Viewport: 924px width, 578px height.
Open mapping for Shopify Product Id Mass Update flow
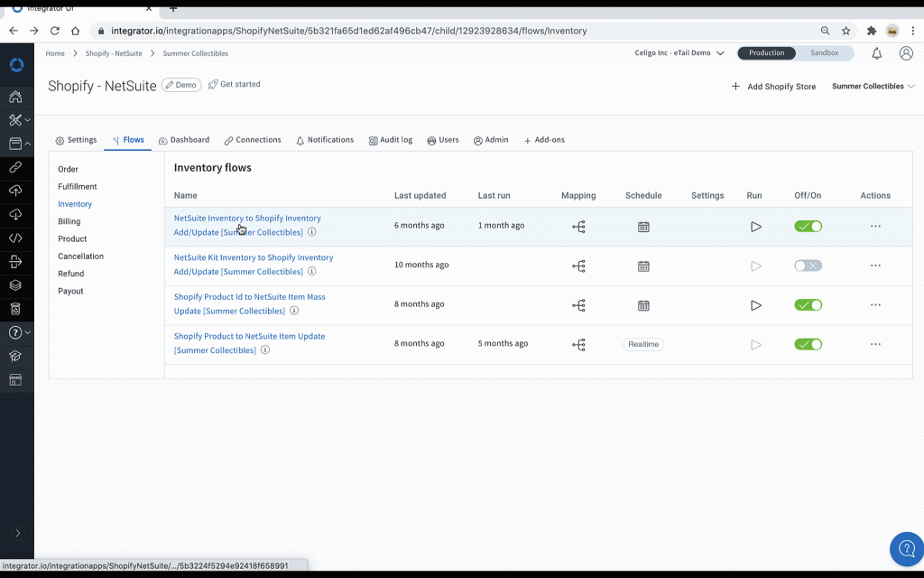(x=578, y=305)
